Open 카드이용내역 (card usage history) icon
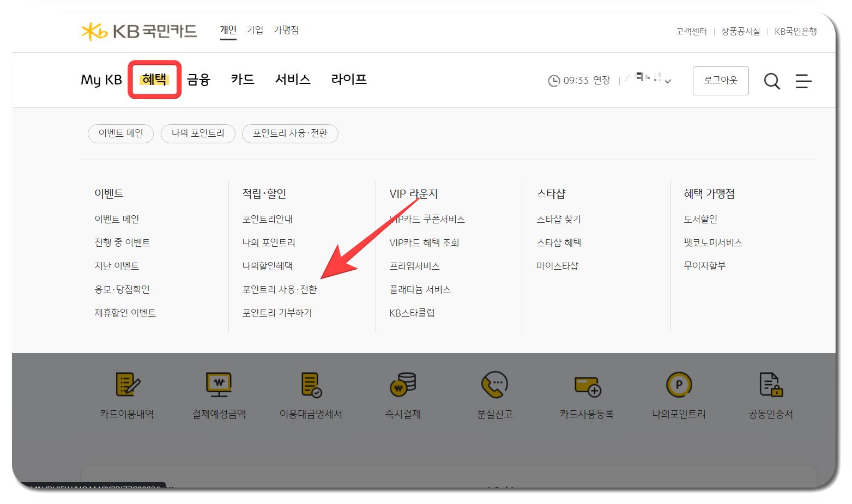This screenshot has width=852, height=504. (x=127, y=395)
